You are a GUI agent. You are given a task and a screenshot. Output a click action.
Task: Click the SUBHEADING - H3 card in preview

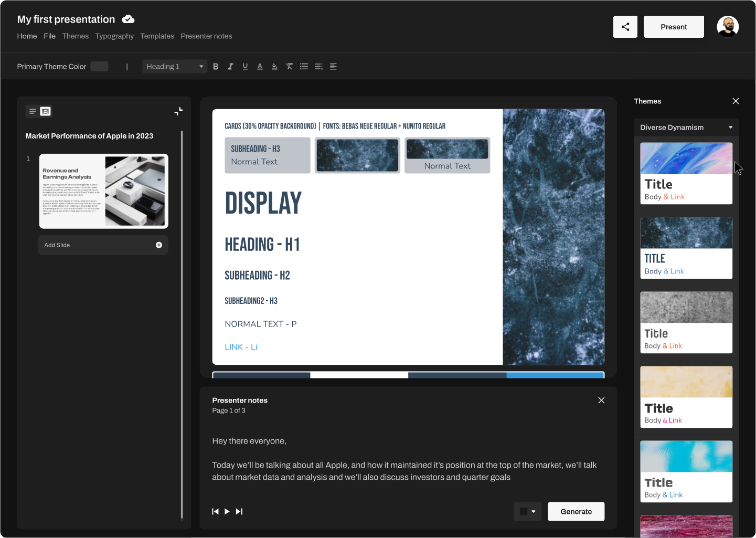tap(268, 155)
